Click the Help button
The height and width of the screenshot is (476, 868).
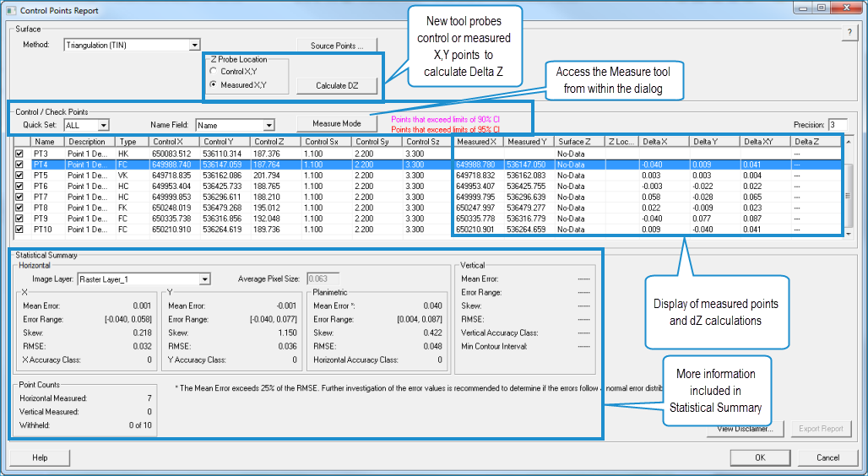(x=40, y=457)
